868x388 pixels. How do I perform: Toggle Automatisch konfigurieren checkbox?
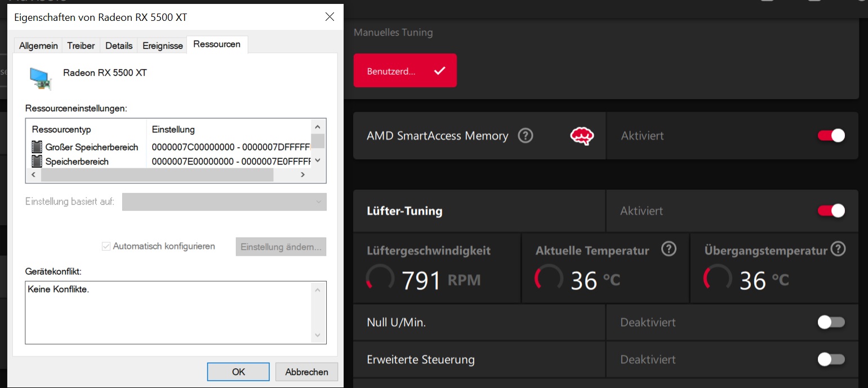[106, 246]
